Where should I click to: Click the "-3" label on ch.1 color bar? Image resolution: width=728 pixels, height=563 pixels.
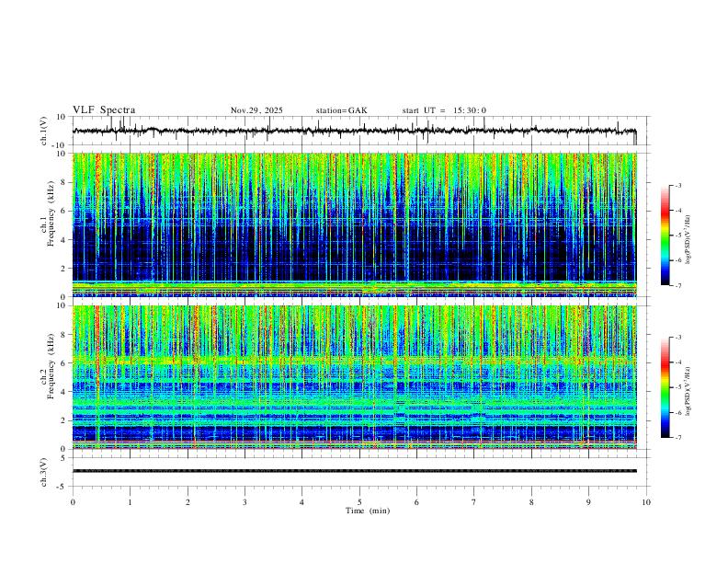coord(678,185)
